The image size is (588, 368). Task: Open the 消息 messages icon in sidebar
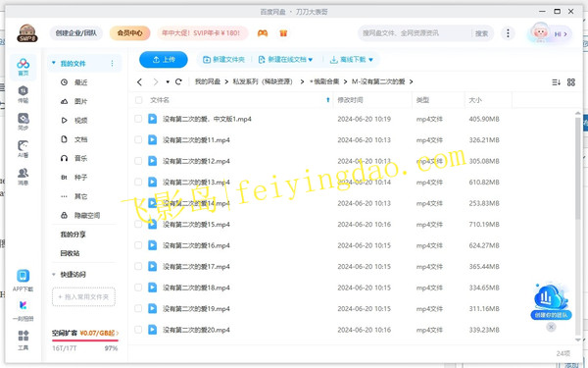[x=23, y=177]
